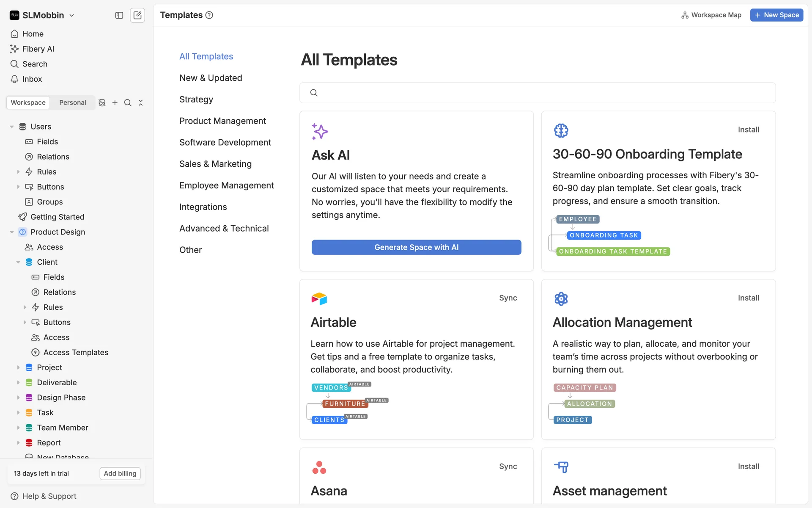Click the new document compose icon

point(137,15)
